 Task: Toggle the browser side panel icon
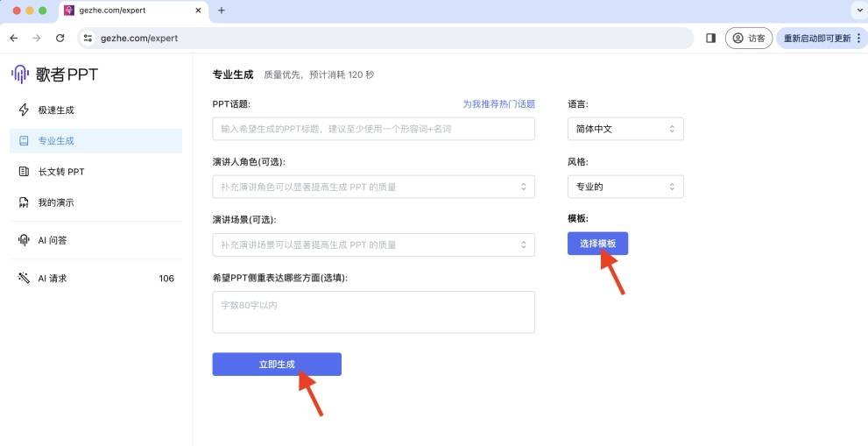click(x=711, y=39)
